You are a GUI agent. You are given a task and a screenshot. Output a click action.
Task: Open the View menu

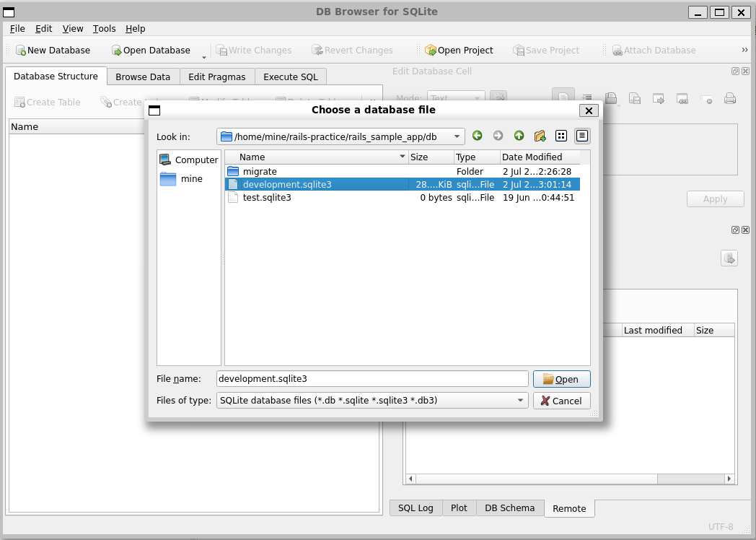[73, 28]
